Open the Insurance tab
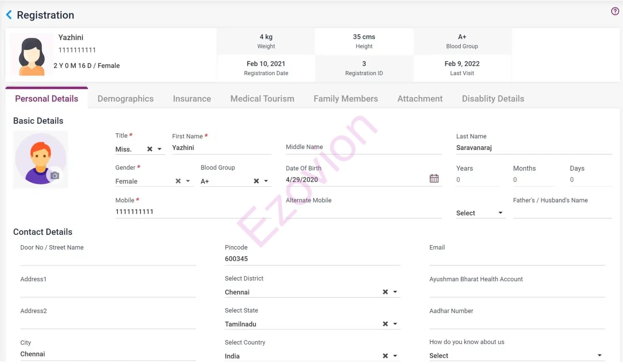This screenshot has height=364, width=623. (x=192, y=99)
